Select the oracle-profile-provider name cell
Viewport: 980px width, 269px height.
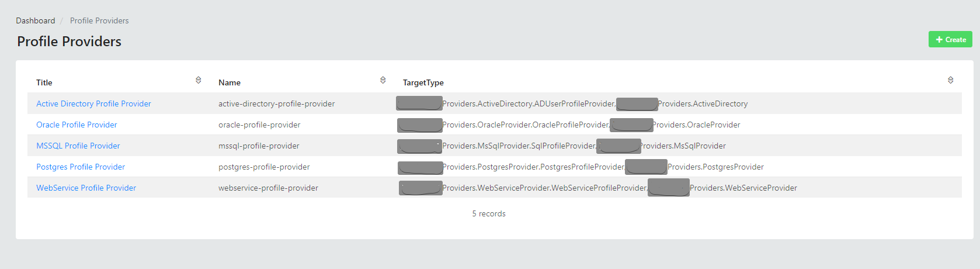pos(259,125)
